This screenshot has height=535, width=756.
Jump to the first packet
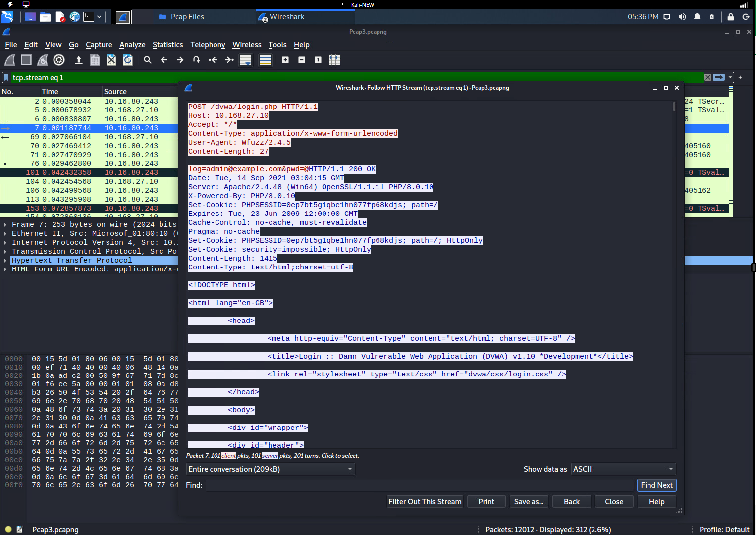click(x=213, y=60)
